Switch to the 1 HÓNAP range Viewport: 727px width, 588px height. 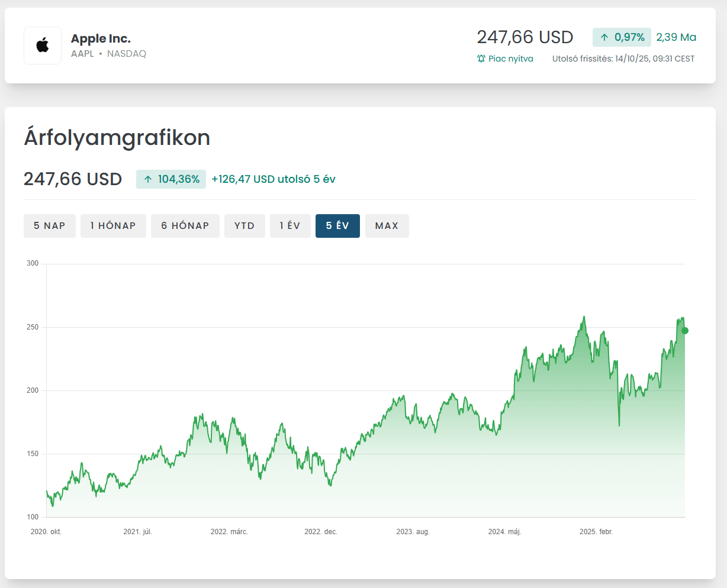coord(113,226)
